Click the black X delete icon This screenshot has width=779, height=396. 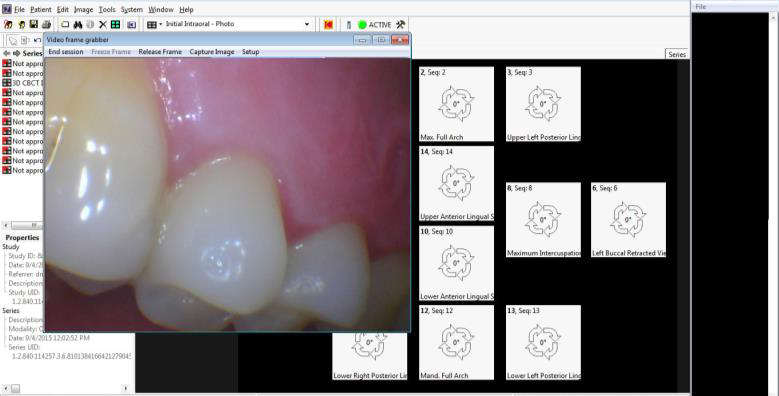click(103, 24)
